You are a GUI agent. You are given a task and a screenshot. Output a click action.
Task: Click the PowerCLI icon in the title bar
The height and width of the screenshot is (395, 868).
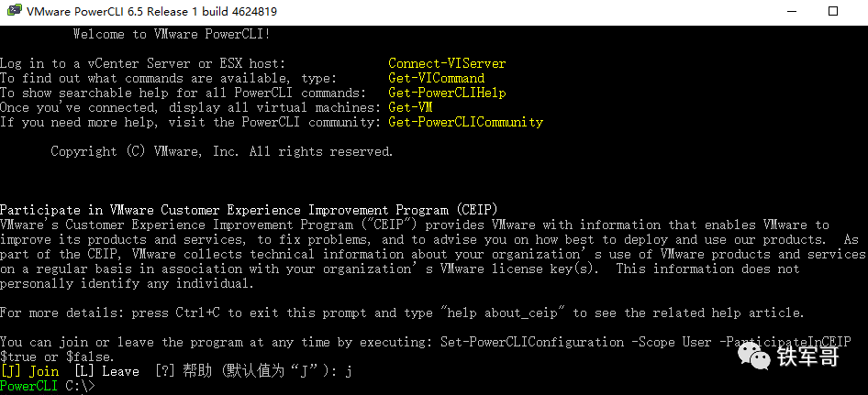[13, 12]
